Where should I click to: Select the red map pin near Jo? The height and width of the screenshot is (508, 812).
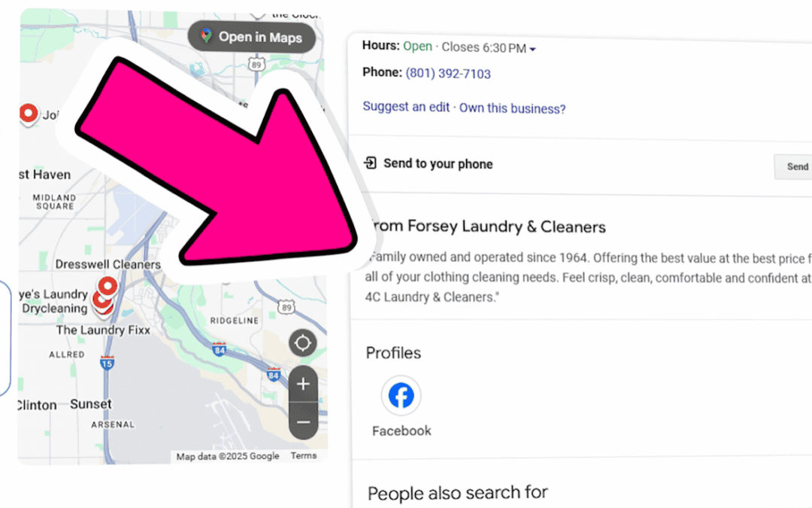[x=29, y=114]
